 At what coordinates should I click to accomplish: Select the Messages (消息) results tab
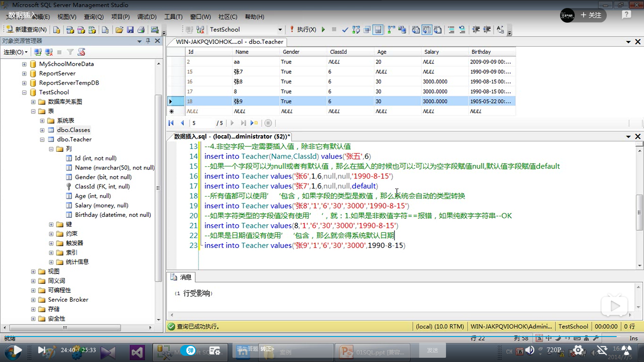click(x=182, y=277)
